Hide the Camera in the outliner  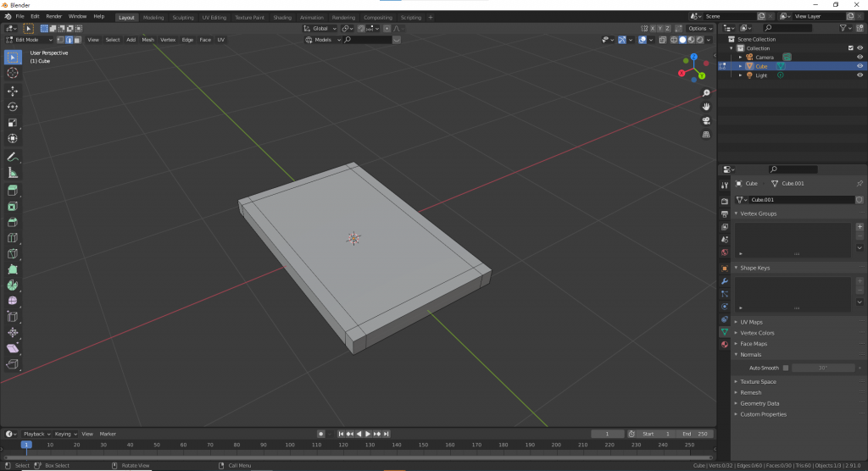coord(860,57)
